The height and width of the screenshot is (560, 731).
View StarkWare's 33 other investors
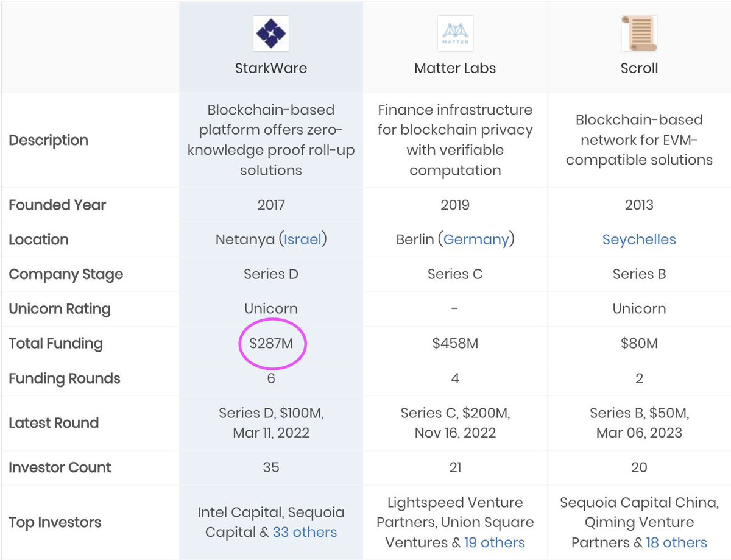(x=305, y=532)
